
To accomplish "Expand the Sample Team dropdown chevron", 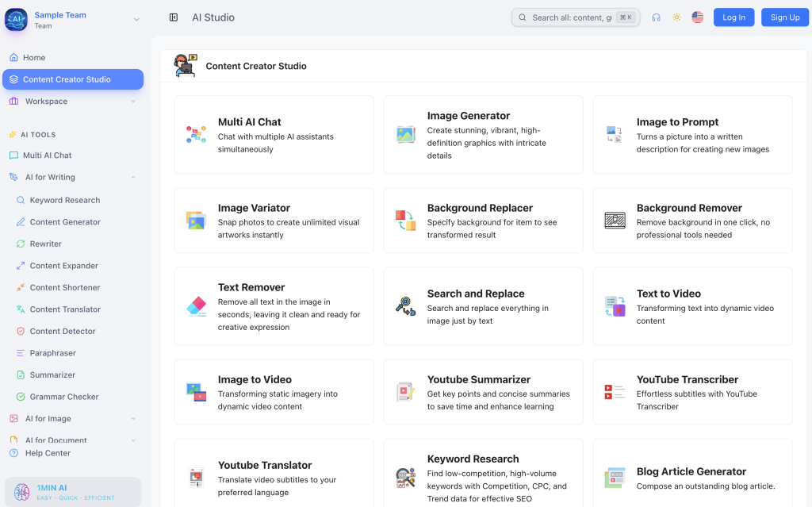I will tap(136, 20).
